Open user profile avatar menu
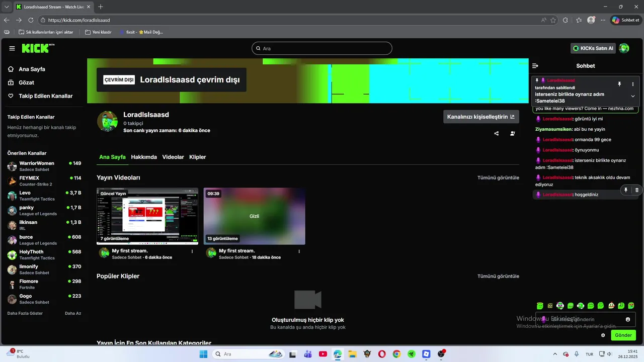 click(624, 48)
